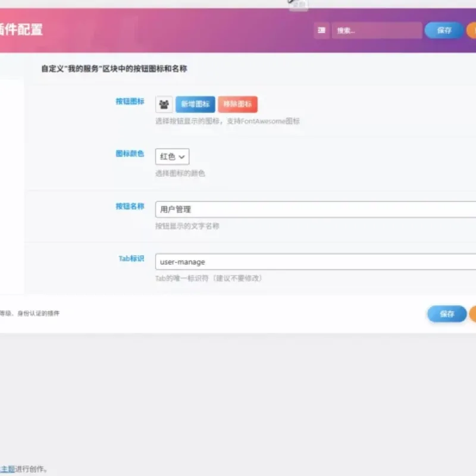
Task: Click the 图标颜色 field label
Action: coord(130,154)
